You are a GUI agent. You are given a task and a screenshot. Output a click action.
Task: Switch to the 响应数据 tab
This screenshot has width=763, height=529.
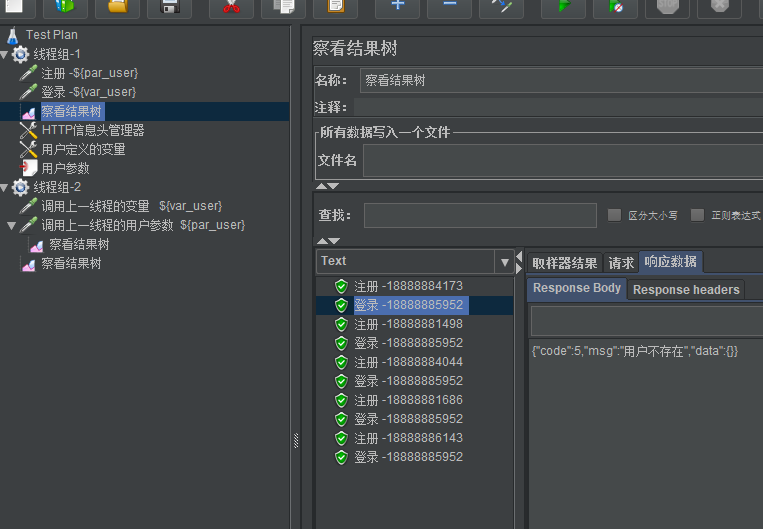click(x=671, y=262)
